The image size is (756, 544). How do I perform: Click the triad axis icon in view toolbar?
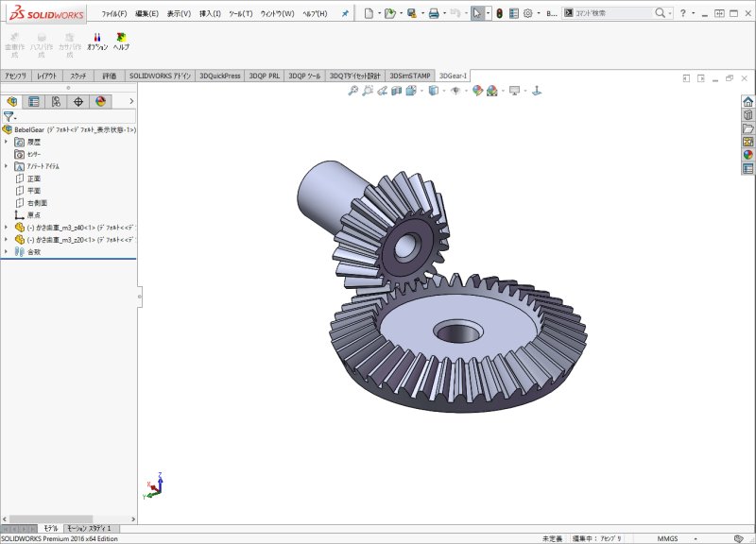coord(537,91)
